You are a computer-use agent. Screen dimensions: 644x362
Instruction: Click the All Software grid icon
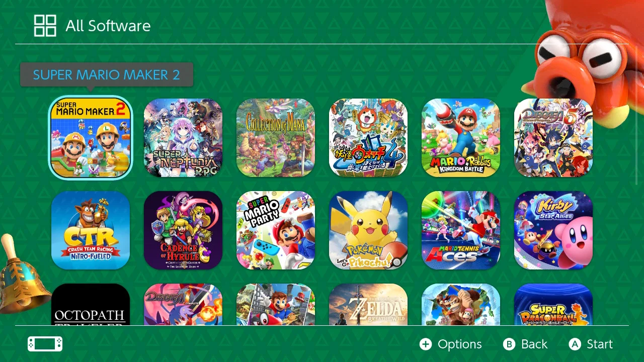click(45, 26)
